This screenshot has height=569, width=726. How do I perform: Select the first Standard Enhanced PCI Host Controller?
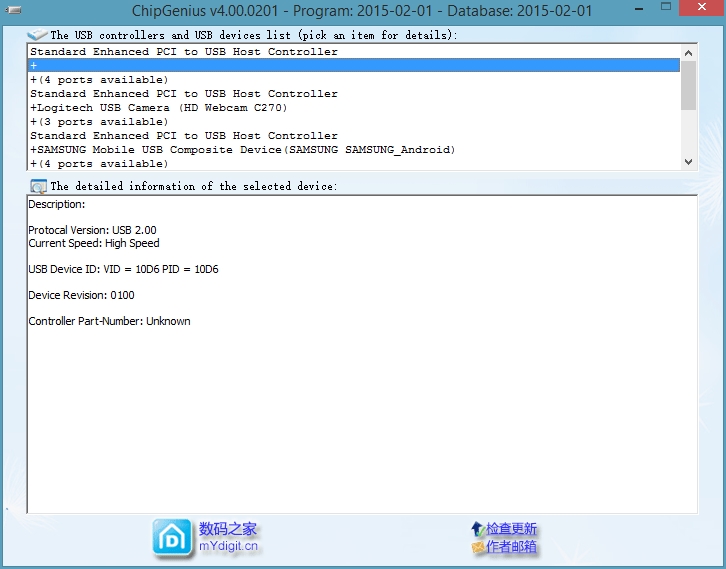tap(184, 52)
